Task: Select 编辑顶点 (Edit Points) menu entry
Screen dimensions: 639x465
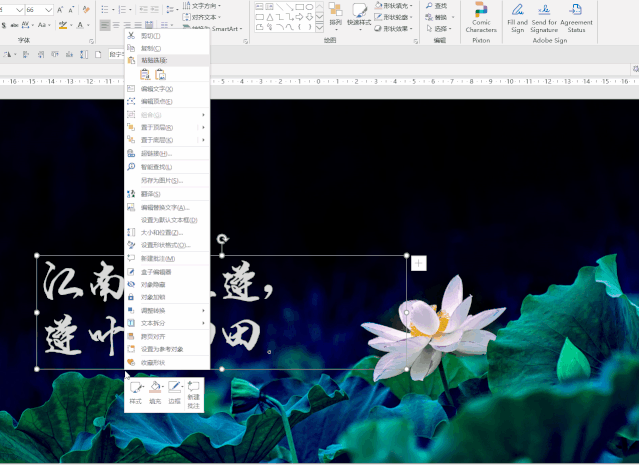Action: (167, 101)
